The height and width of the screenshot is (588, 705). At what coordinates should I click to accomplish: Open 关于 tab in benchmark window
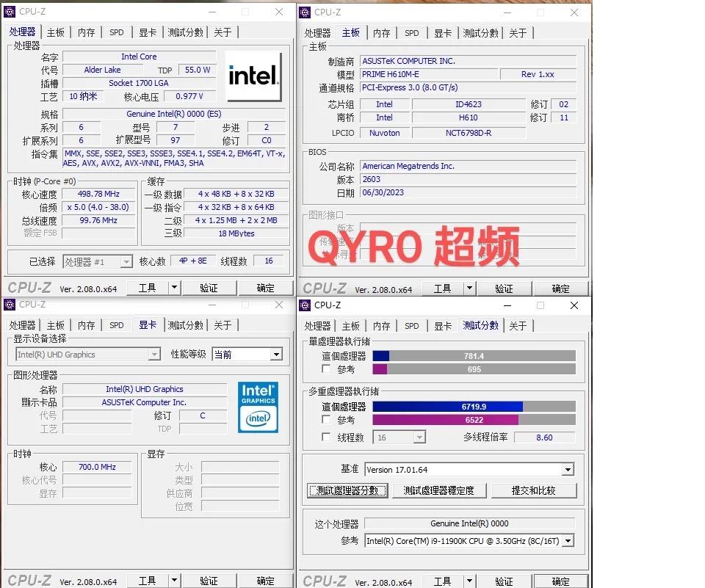[518, 326]
